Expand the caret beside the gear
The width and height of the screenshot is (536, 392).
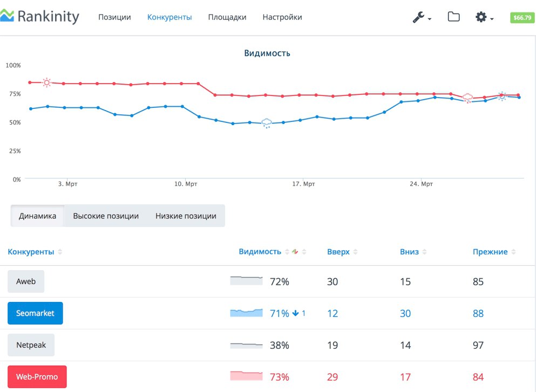pyautogui.click(x=492, y=19)
